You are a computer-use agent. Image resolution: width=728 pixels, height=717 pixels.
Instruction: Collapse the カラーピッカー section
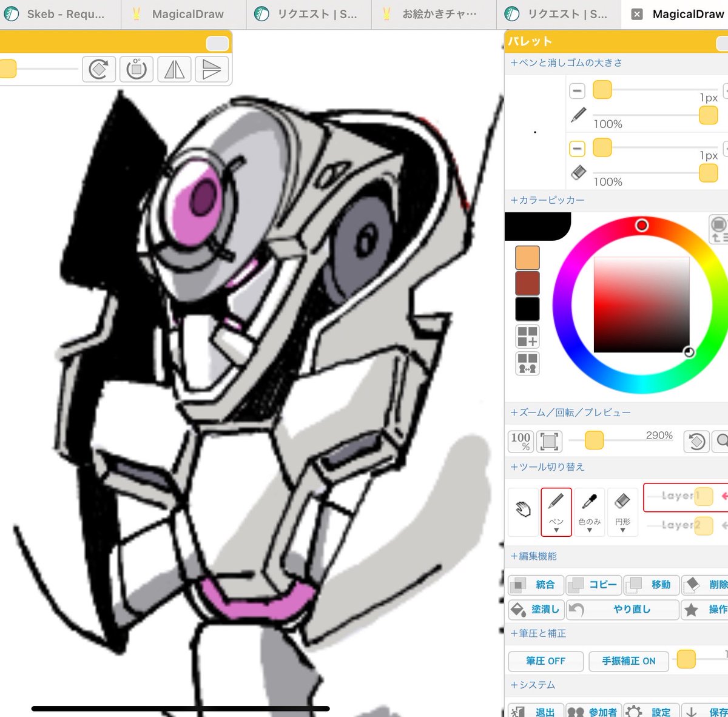tap(547, 200)
